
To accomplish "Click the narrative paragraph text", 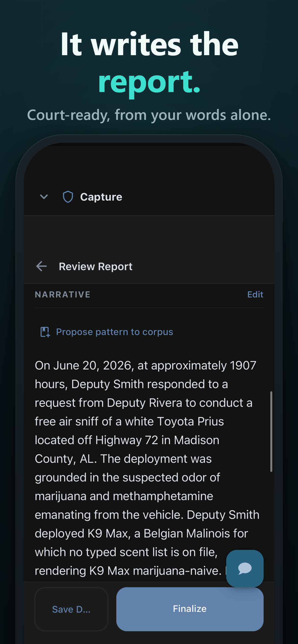I will [147, 468].
